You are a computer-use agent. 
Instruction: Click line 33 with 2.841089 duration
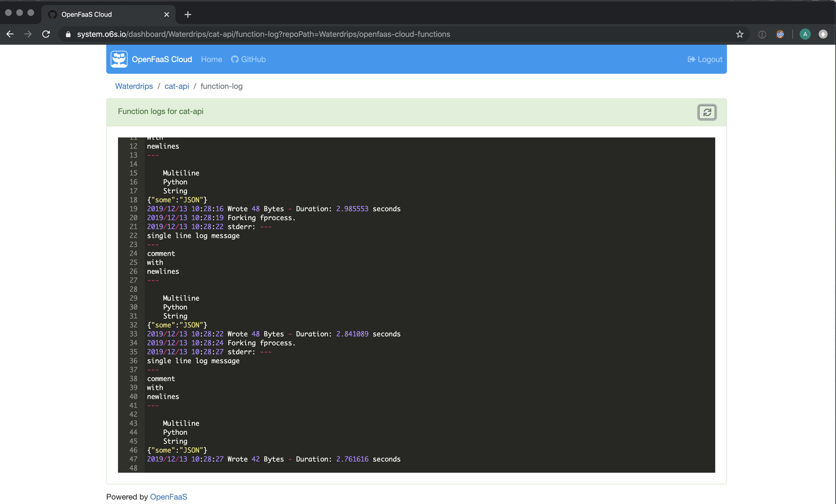[x=273, y=334]
